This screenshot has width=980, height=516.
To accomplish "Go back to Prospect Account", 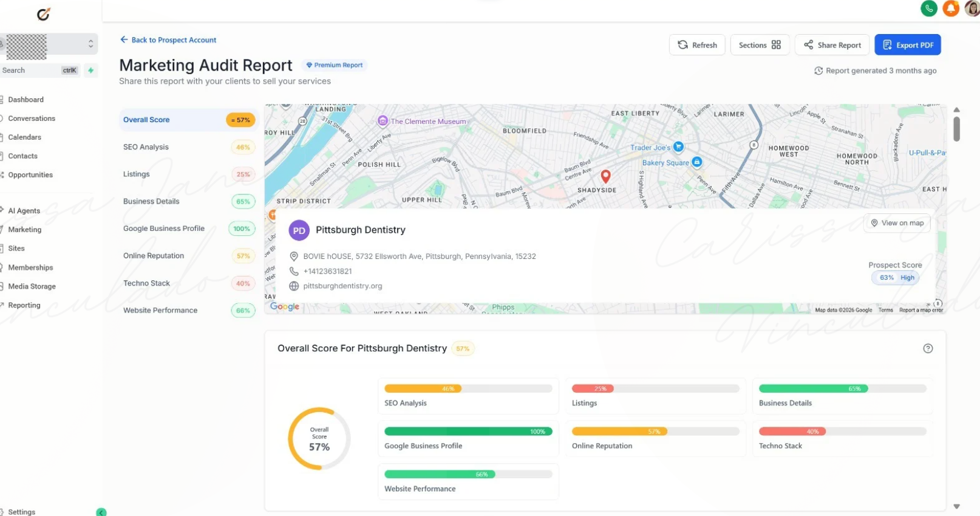I will tap(168, 40).
